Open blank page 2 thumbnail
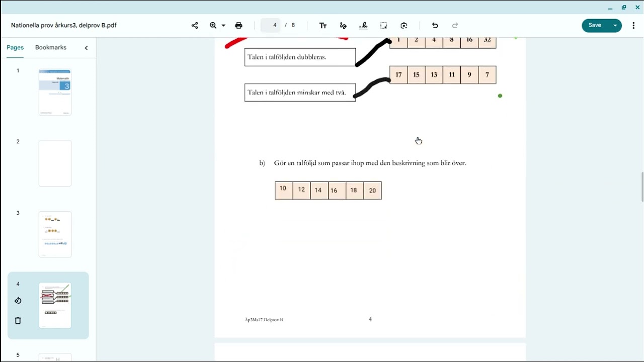The image size is (644, 362). [x=55, y=163]
